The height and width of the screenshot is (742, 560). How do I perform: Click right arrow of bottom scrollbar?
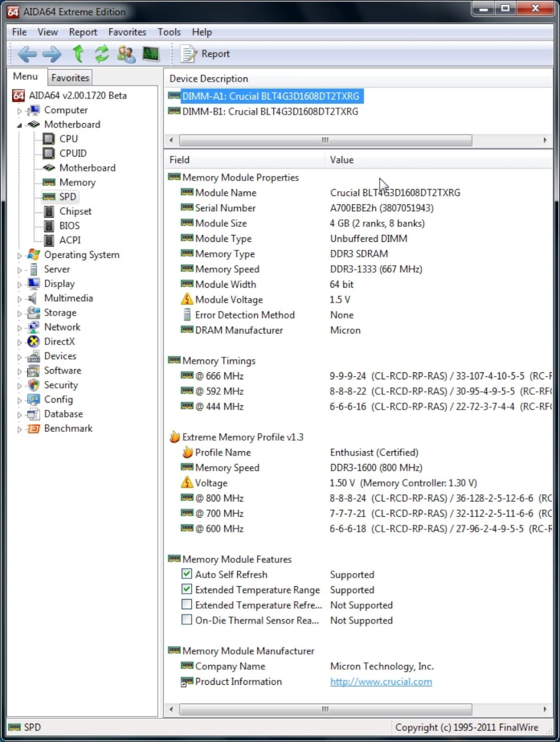pyautogui.click(x=545, y=709)
